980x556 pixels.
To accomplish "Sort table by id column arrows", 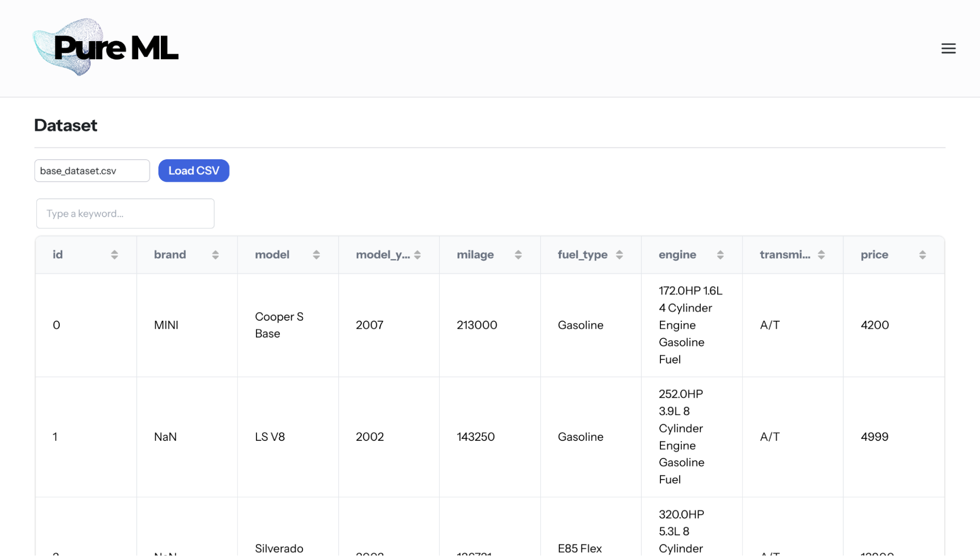I will (114, 255).
